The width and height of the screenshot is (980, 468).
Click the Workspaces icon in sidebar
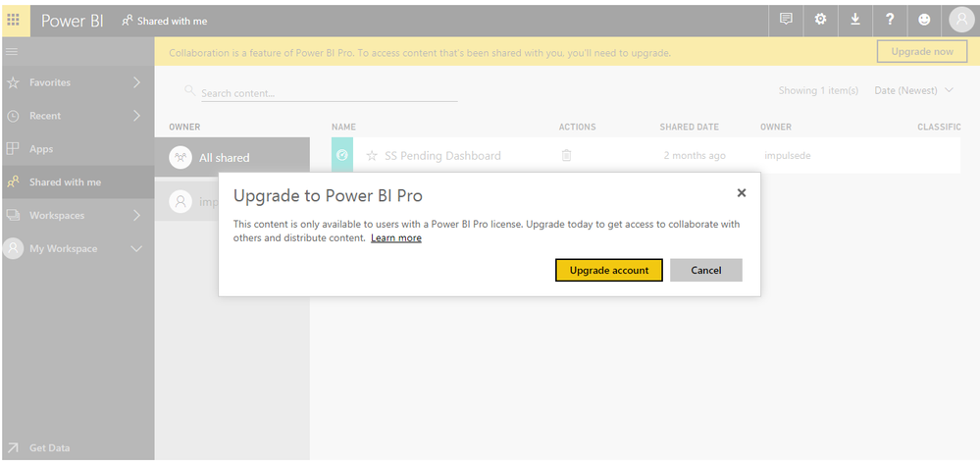tap(13, 216)
